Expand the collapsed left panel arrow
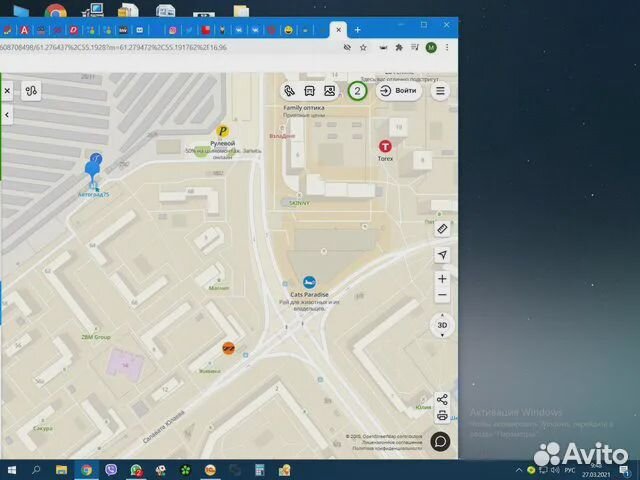640x480 pixels. (x=6, y=115)
